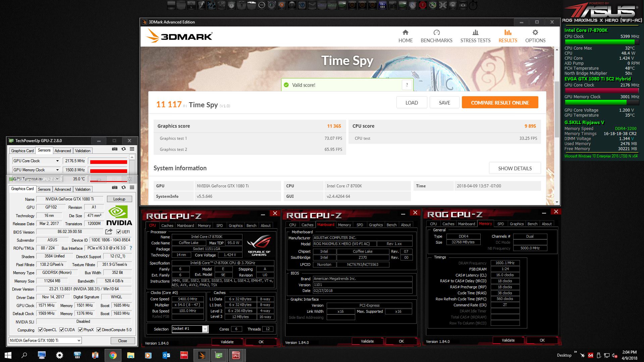Toggle the PhysX checkbox
This screenshot has height=362, width=644.
click(x=80, y=330)
